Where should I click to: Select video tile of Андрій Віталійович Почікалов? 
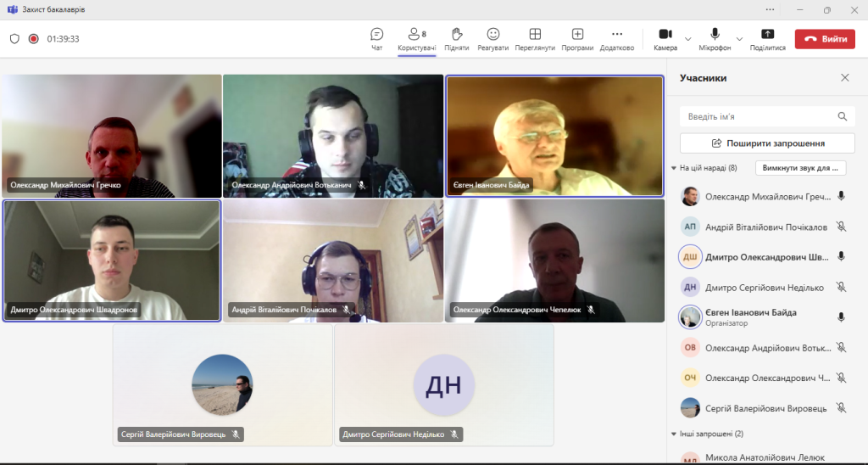pos(333,261)
